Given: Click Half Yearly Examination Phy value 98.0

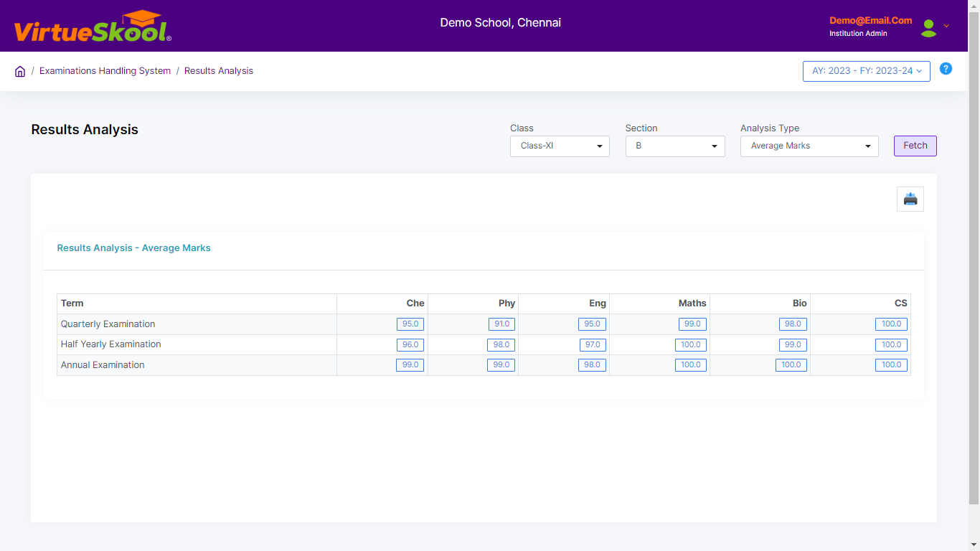Looking at the screenshot, I should (501, 345).
